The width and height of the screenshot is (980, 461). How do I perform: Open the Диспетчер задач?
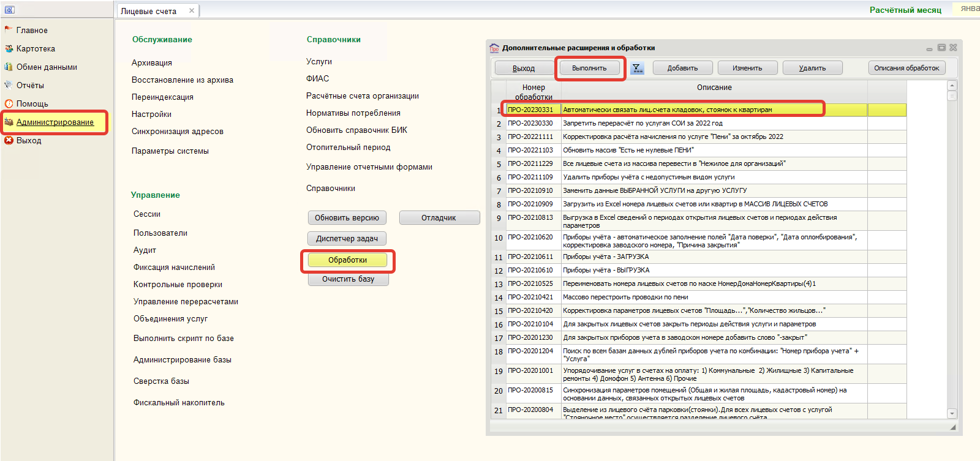(x=347, y=239)
